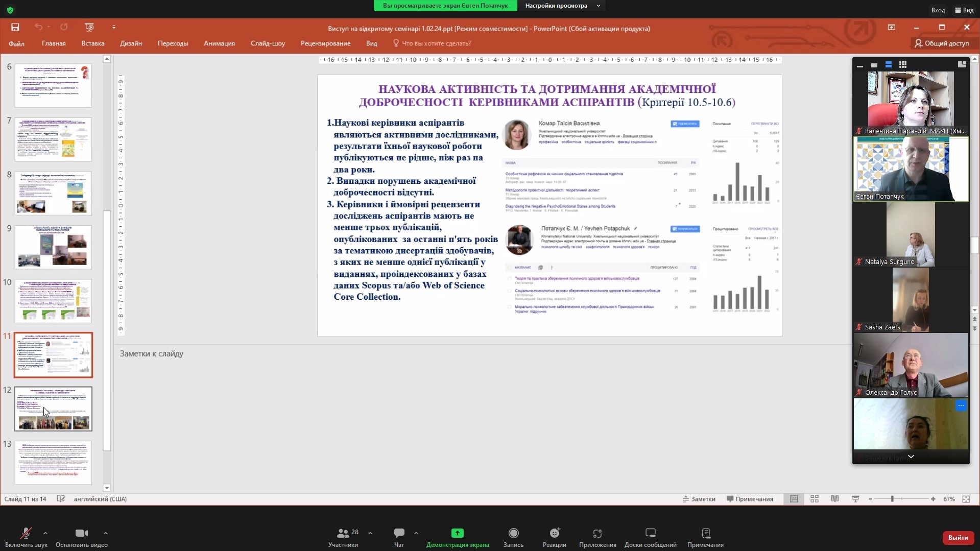Open the Анимация ribbon tab
980x551 pixels.
[219, 43]
